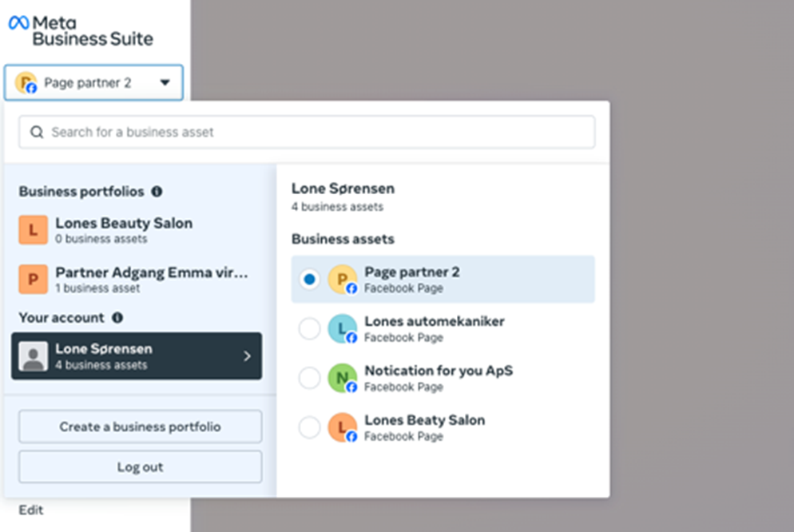The image size is (794, 532).
Task: Click the Lones Beaty Salon page name
Action: pyautogui.click(x=425, y=420)
